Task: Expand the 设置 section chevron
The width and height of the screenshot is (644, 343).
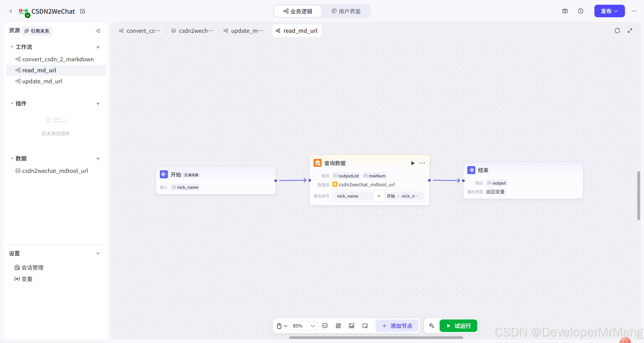Action: pos(98,253)
